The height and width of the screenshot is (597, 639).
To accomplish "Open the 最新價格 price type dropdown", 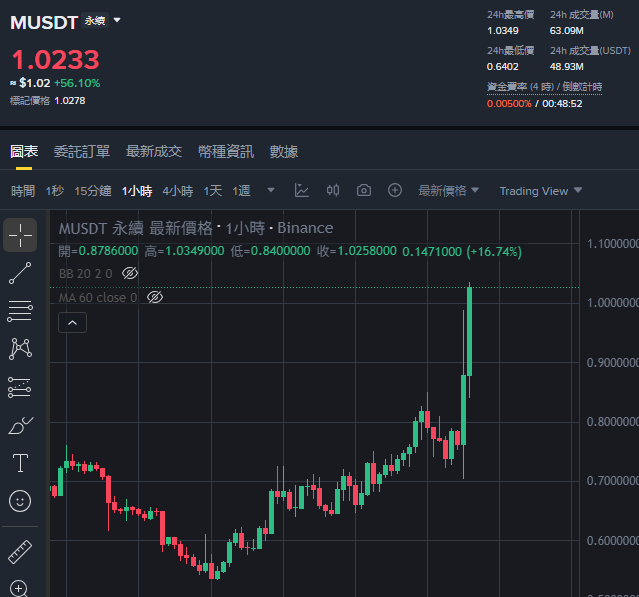I will (x=448, y=190).
